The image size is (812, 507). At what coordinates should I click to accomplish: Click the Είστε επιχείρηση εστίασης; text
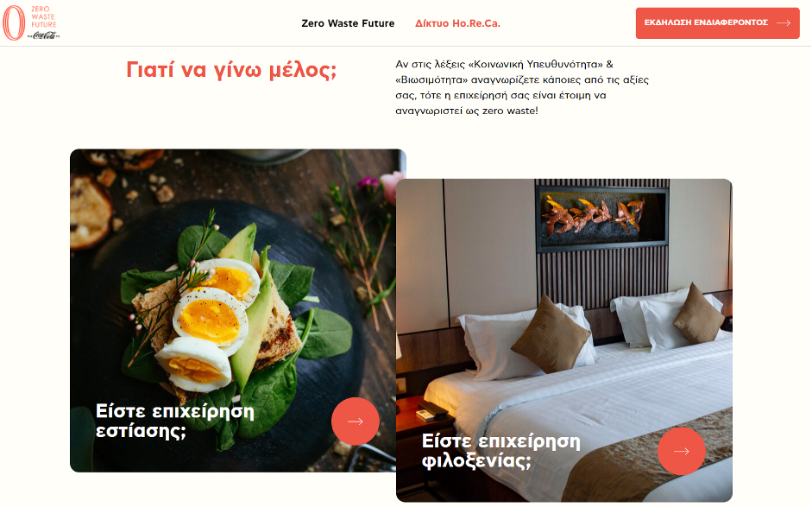(x=175, y=421)
